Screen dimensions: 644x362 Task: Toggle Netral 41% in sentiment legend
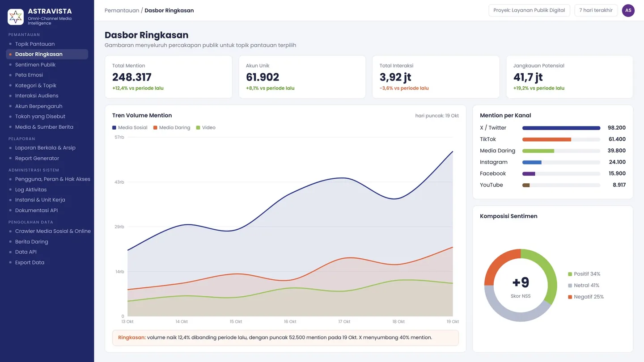click(x=584, y=286)
